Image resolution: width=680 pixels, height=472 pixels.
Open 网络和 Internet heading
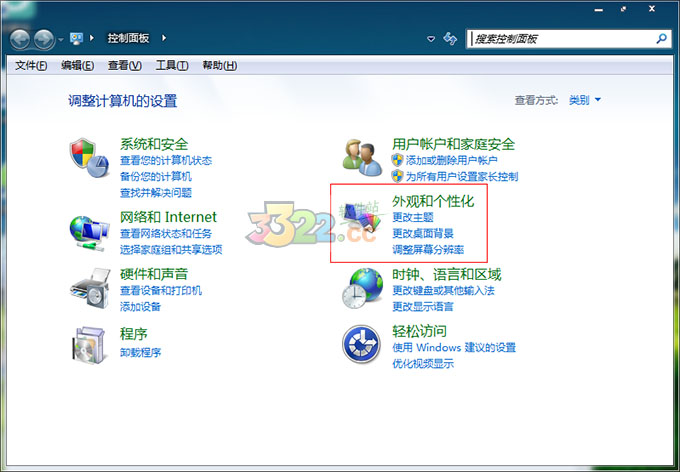click(x=168, y=216)
